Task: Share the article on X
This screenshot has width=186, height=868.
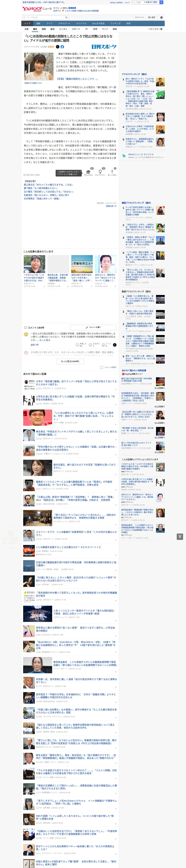Action: click(x=57, y=47)
